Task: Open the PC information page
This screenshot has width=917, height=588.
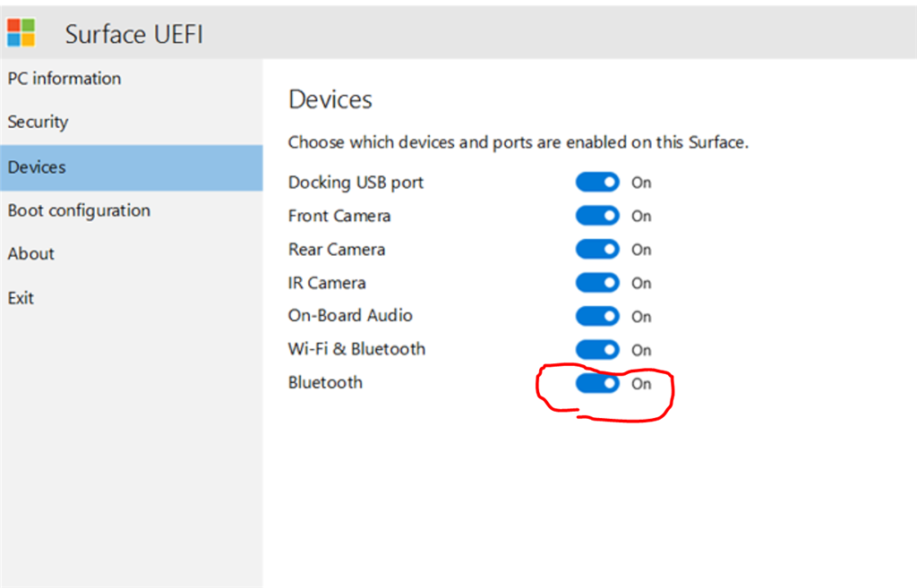Action: click(64, 79)
